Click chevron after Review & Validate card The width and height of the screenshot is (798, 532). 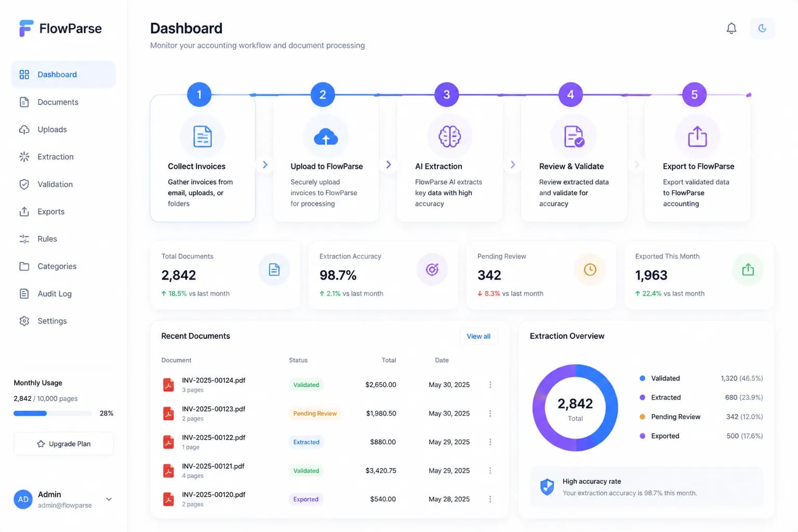coord(636,165)
